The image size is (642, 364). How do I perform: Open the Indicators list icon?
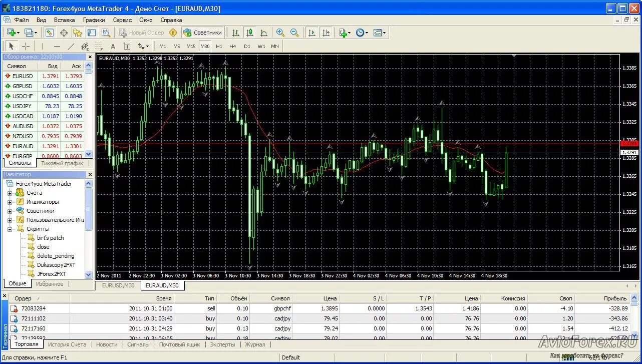click(x=343, y=33)
